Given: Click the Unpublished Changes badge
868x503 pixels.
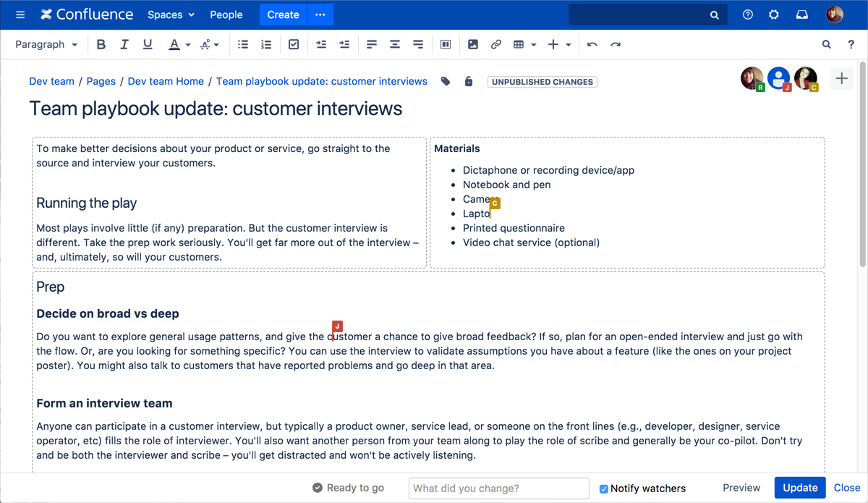Looking at the screenshot, I should 542,82.
